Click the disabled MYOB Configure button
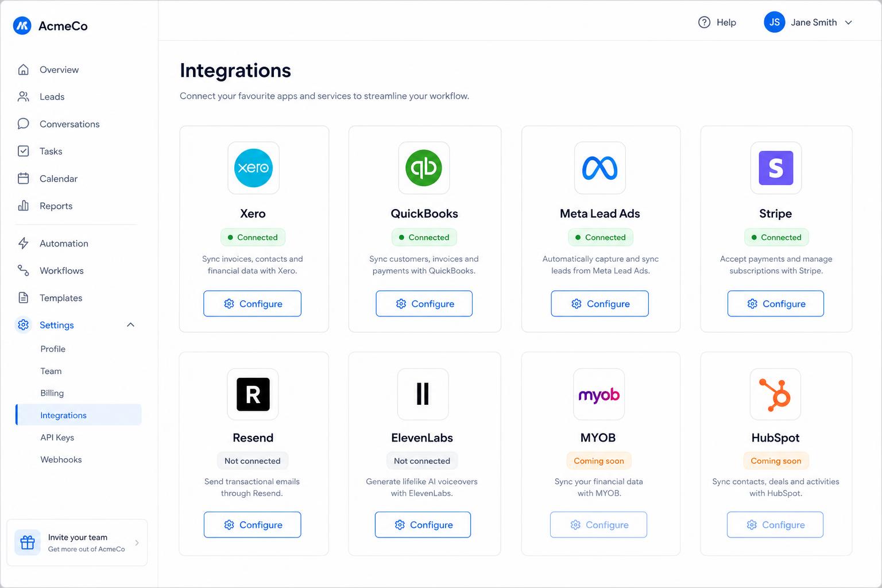882x588 pixels. pos(598,524)
